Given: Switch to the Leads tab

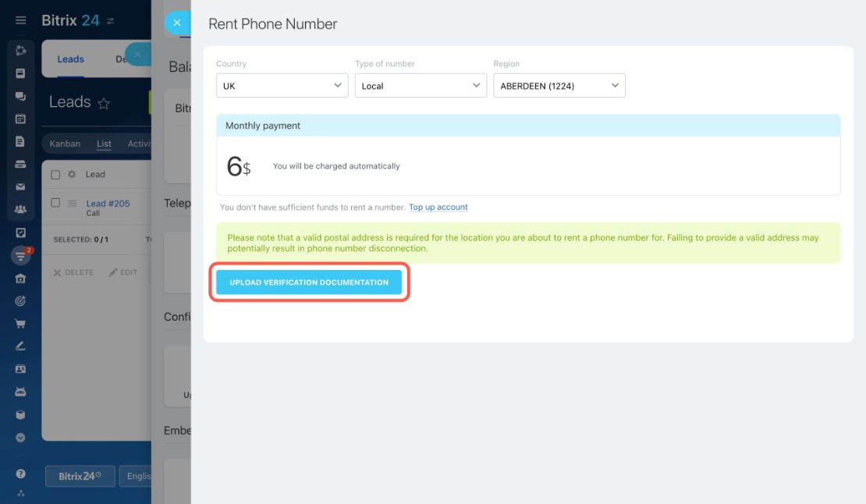Looking at the screenshot, I should 71,59.
